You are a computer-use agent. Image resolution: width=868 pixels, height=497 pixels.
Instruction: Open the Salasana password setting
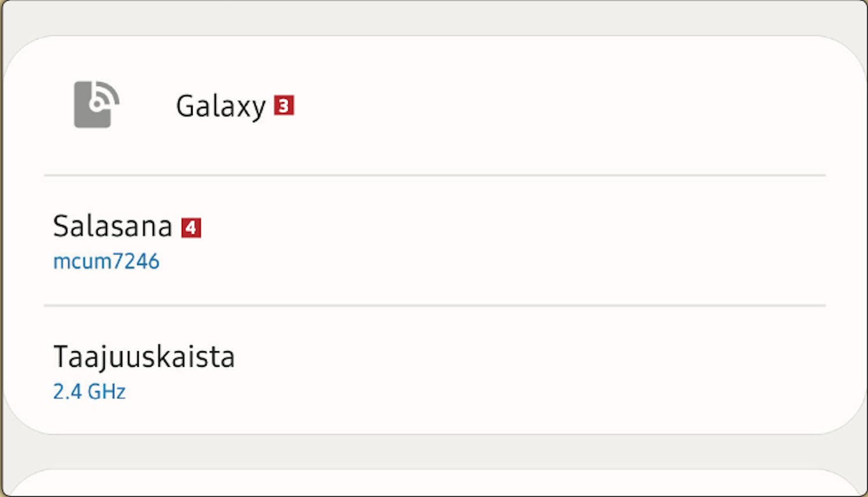434,241
